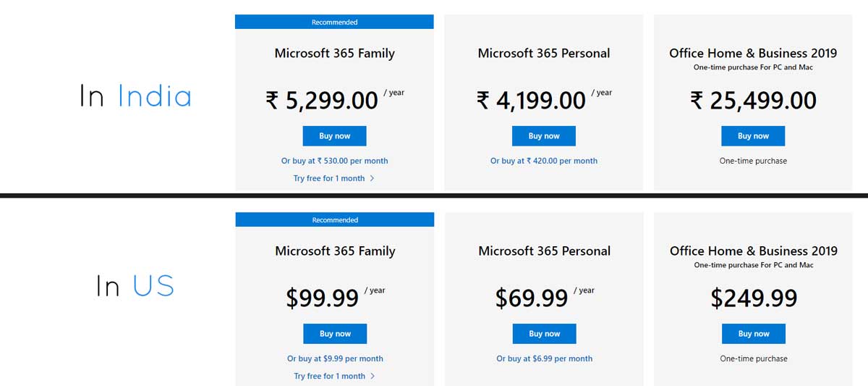This screenshot has height=386, width=868.
Task: Buy Office Home & Business 2019 at $249.99
Action: pyautogui.click(x=754, y=334)
